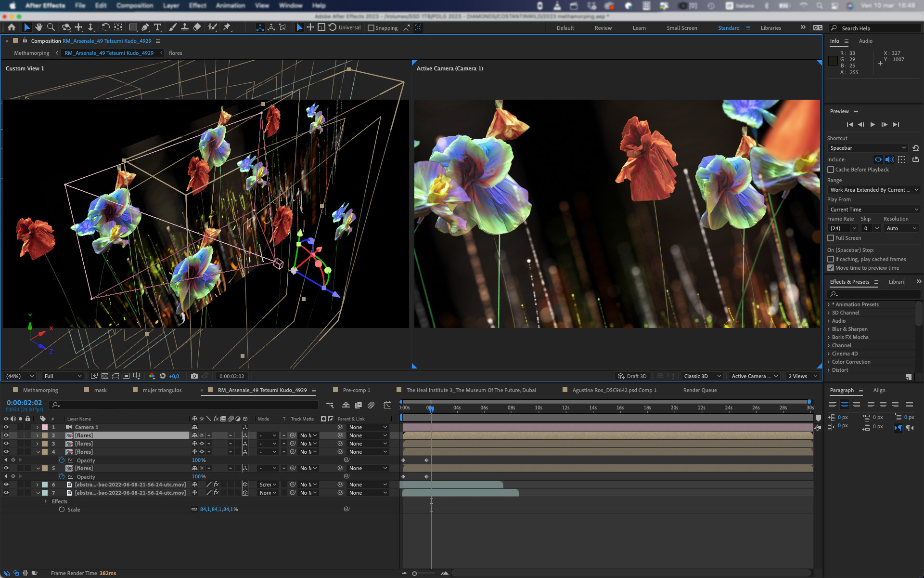Enable Motion Blur for timeline layers
The height and width of the screenshot is (578, 924).
pyautogui.click(x=371, y=405)
